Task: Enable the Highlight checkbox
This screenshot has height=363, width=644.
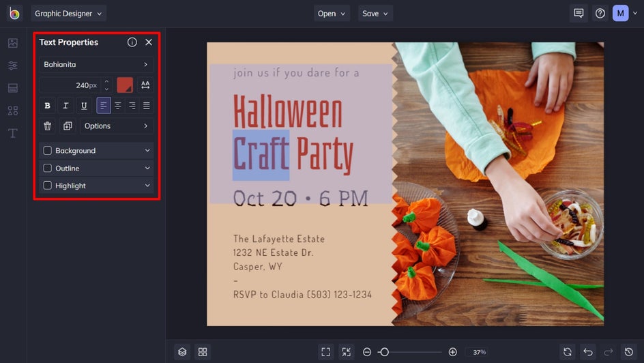Action: (48, 186)
